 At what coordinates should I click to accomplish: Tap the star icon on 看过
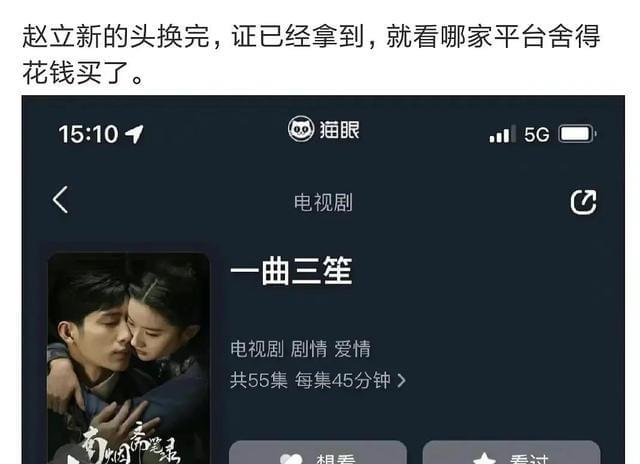pyautogui.click(x=484, y=459)
